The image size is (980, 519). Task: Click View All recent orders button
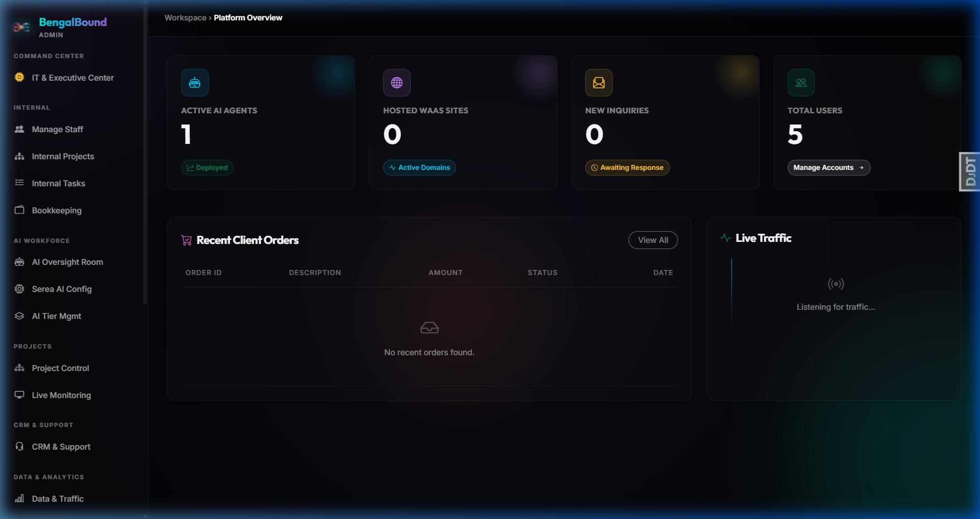(x=653, y=240)
